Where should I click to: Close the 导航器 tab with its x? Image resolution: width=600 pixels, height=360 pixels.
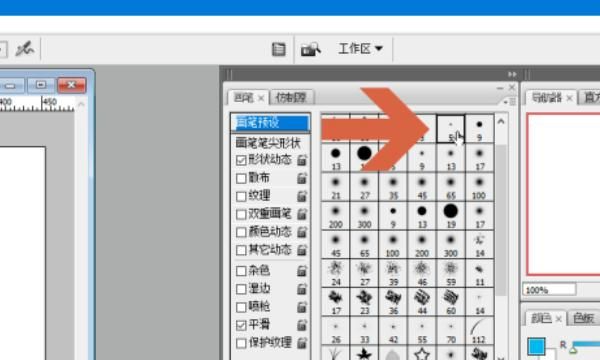569,98
